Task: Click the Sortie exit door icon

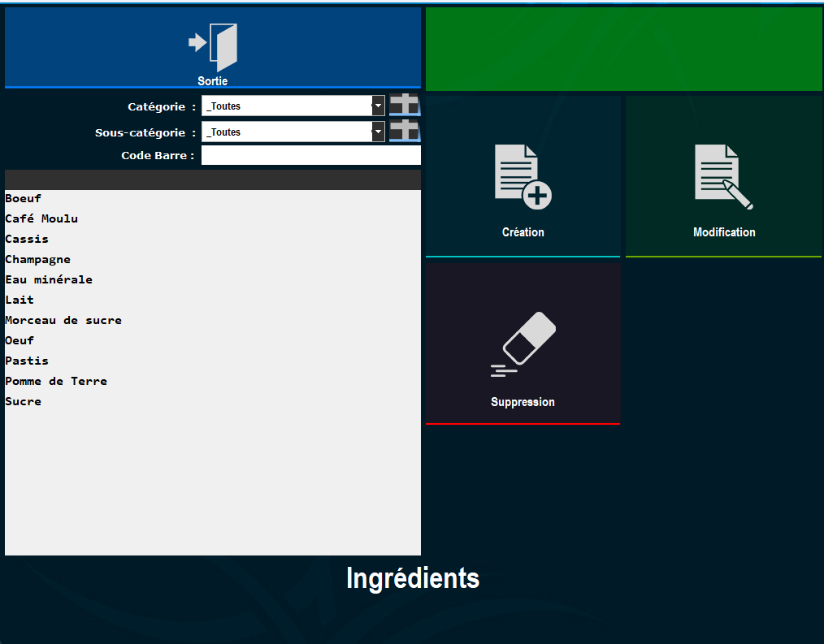Action: pos(213,47)
